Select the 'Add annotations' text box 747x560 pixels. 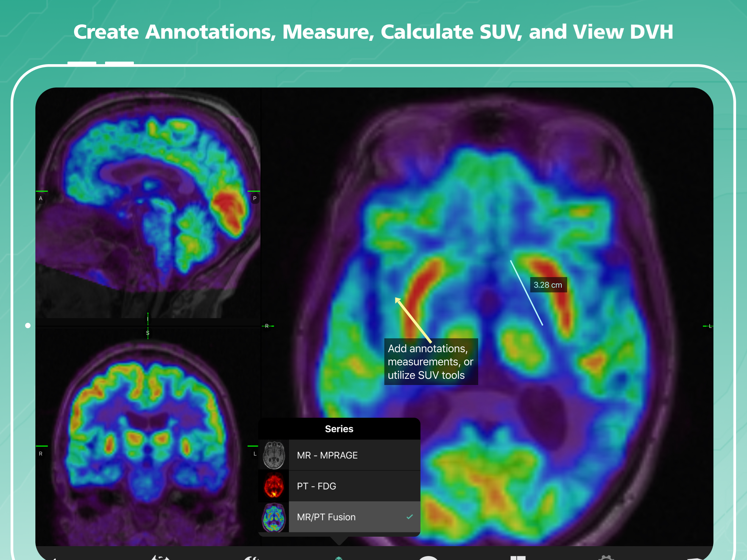[x=430, y=362]
